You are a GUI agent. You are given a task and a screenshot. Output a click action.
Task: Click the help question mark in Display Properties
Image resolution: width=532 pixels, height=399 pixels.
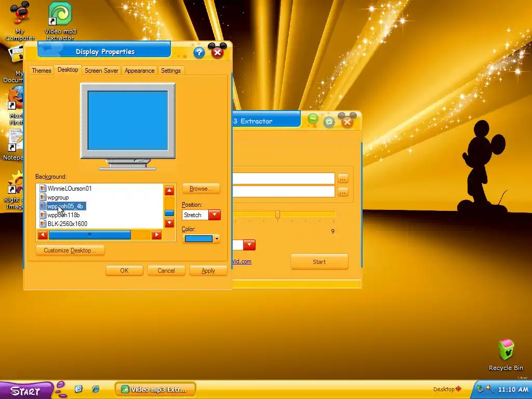tap(199, 52)
